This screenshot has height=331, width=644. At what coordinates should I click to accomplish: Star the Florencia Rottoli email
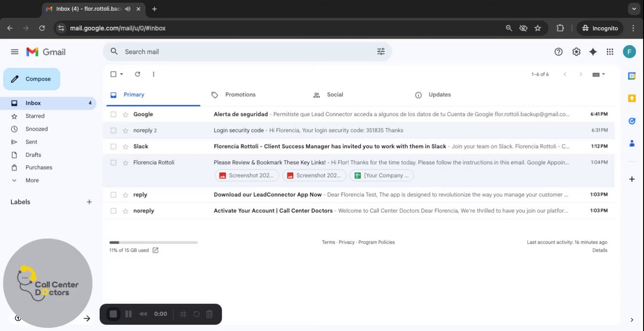(125, 163)
